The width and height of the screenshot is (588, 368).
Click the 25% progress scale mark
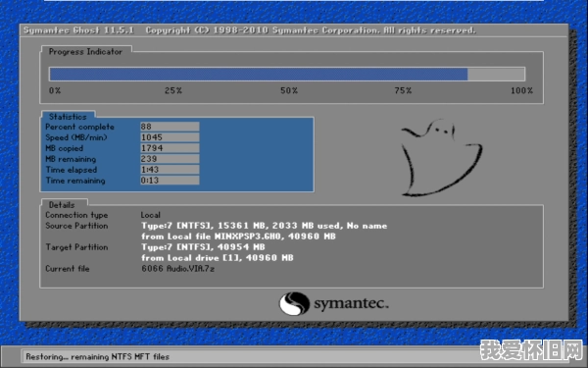click(x=173, y=90)
